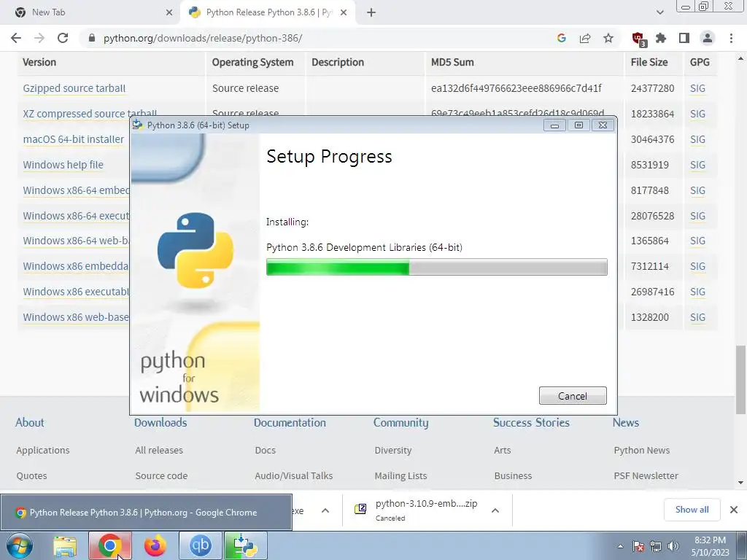
Task: Open the Docs footer link
Action: pos(265,450)
